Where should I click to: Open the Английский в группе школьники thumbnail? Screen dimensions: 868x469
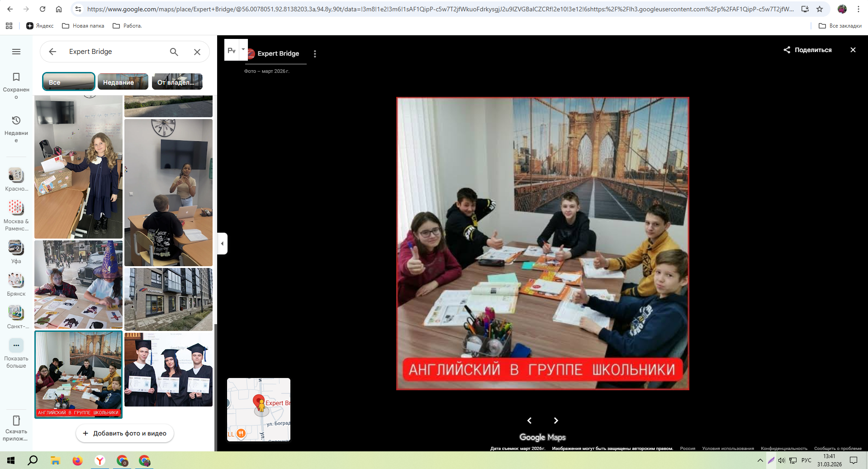78,374
